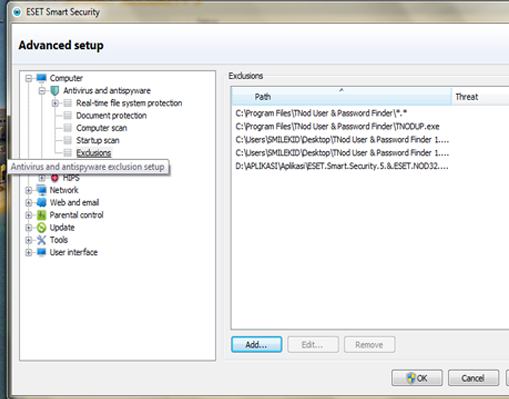The image size is (509, 399).
Task: Open Network settings in tree
Action: click(64, 190)
